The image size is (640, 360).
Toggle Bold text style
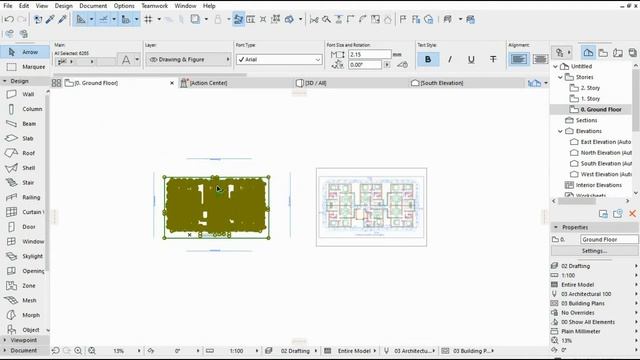[x=428, y=60]
